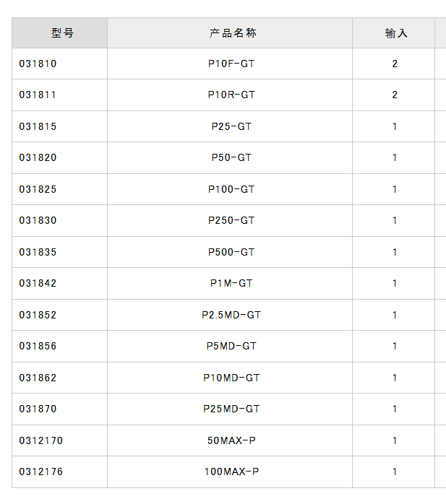Click the 产品名称 column header
Image resolution: width=446 pixels, height=504 pixels.
(233, 33)
